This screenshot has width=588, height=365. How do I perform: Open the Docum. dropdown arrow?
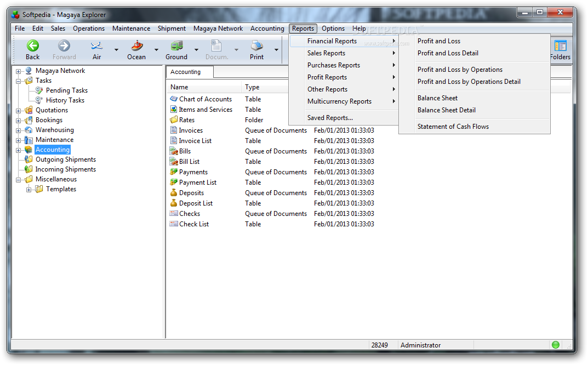click(x=236, y=49)
